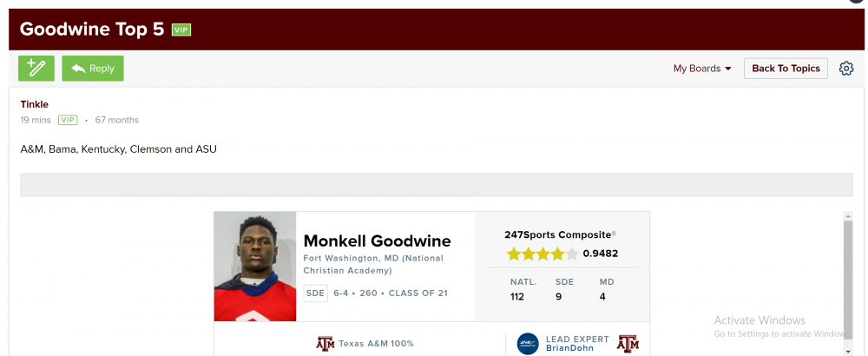Click the new topic compose icon button
This screenshot has height=356, width=868.
point(36,69)
